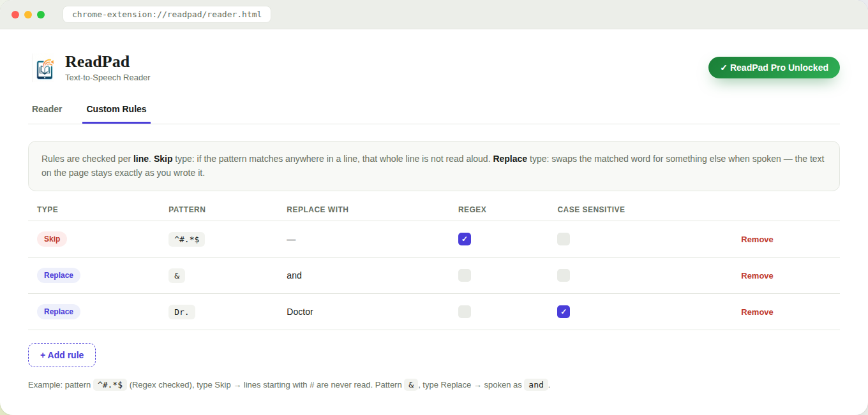This screenshot has width=868, height=415.
Task: Switch to the Reader tab
Action: coord(47,109)
